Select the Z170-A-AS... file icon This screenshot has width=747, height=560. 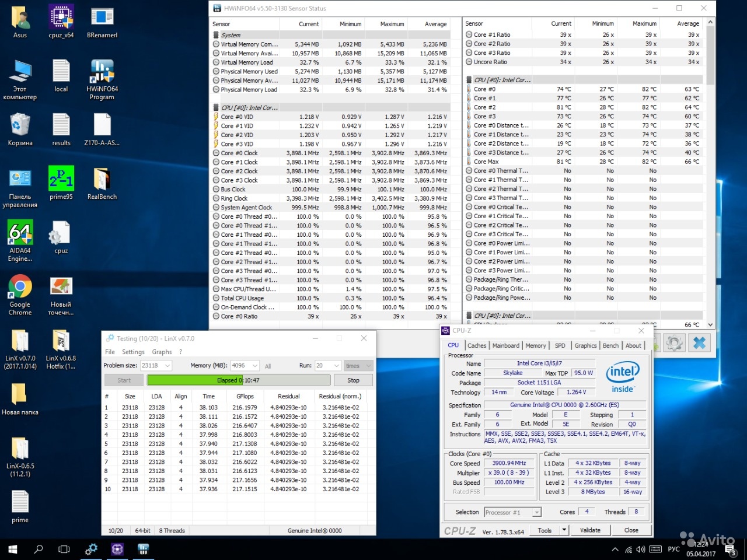click(x=102, y=129)
